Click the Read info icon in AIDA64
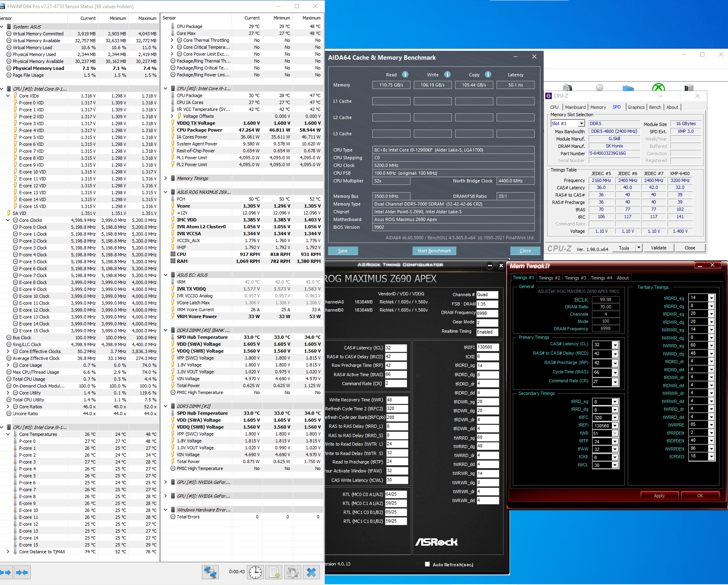The width and height of the screenshot is (728, 585). (x=405, y=74)
